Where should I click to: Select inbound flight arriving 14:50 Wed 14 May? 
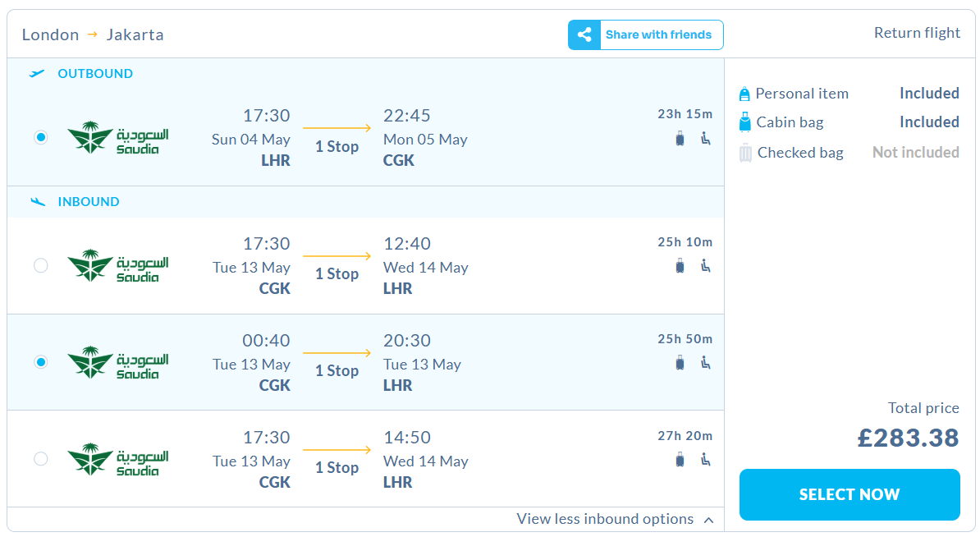coord(41,458)
